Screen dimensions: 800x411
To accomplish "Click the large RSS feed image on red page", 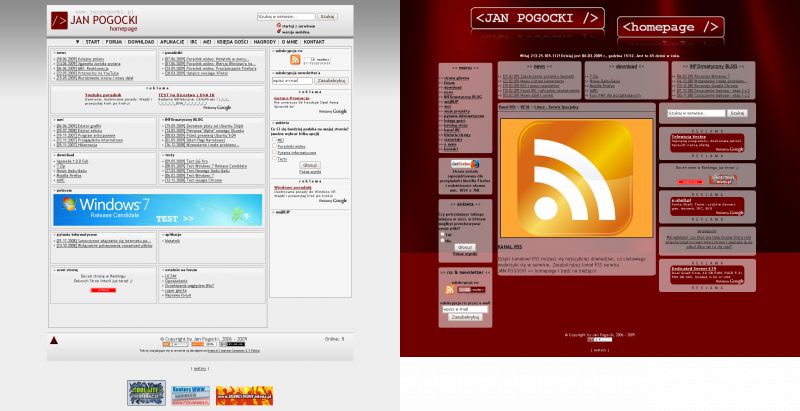I will pos(576,178).
